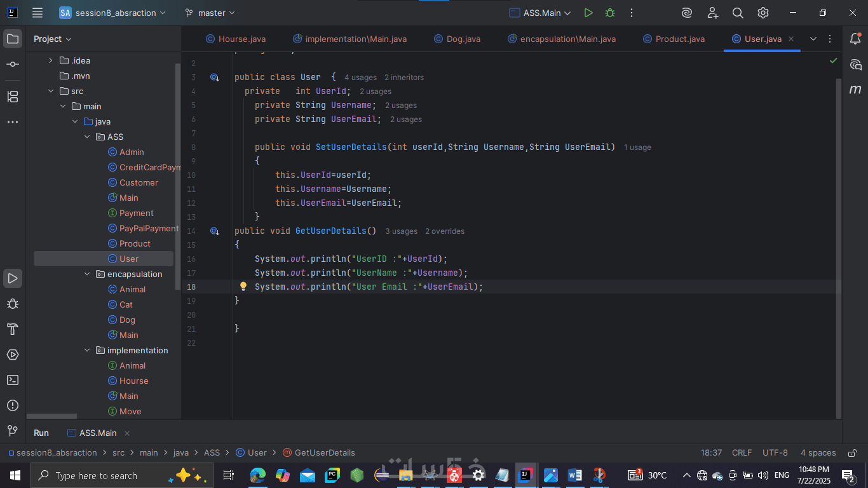
Task: Open Problems tool window icon
Action: 13,405
